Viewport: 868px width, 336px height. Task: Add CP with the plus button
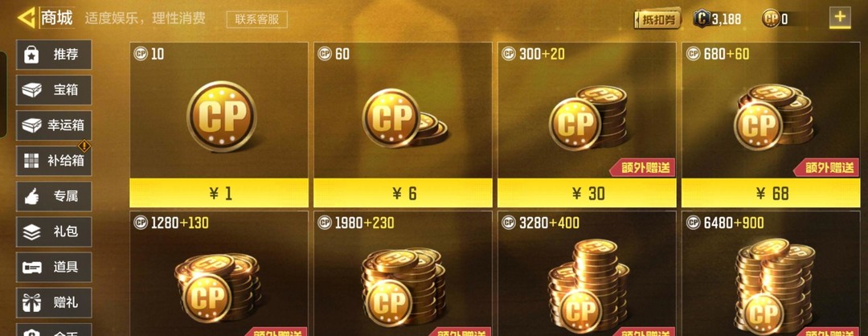840,18
